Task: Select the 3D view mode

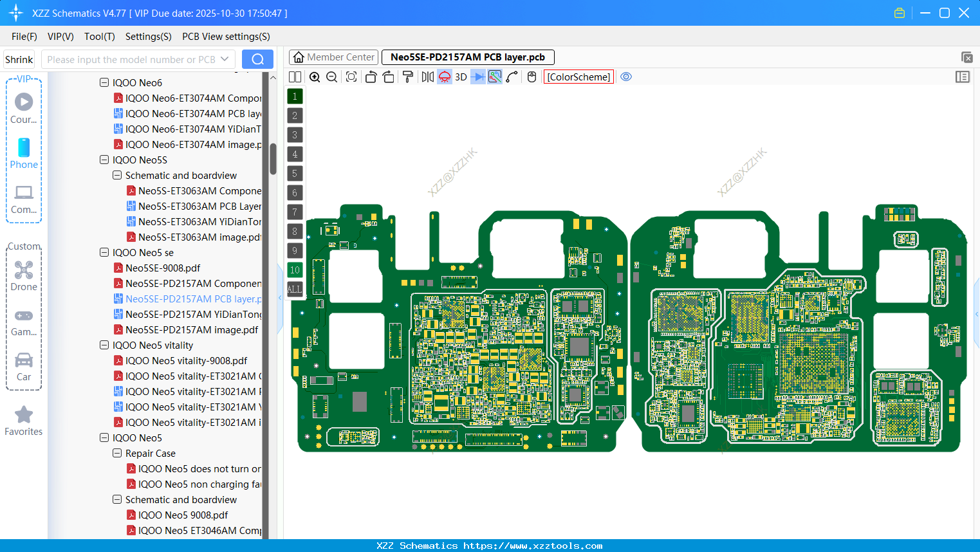Action: 461,77
